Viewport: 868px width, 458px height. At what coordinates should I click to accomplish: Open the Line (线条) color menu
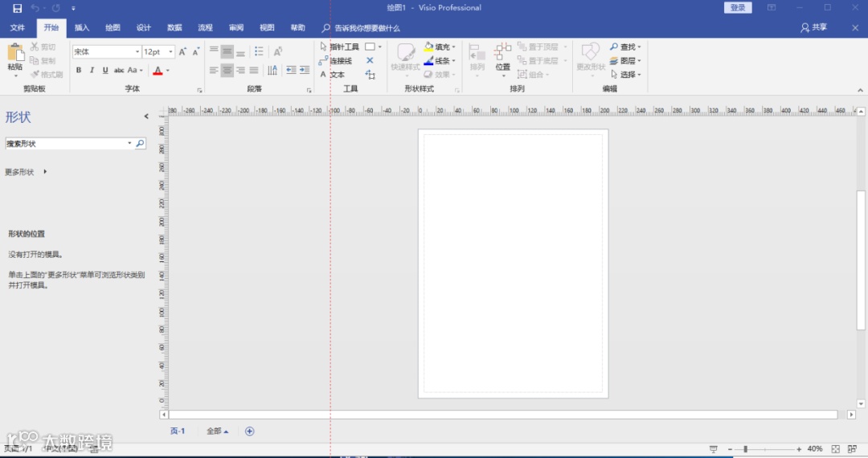440,61
